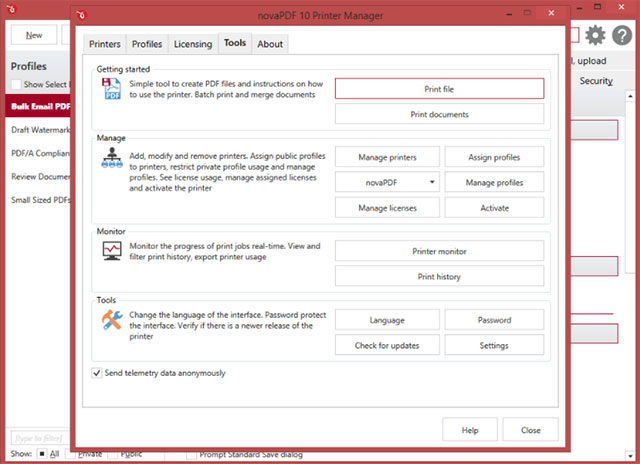Screen dimensions: 640x464
Task: Select Review Document profile
Action: (x=38, y=176)
